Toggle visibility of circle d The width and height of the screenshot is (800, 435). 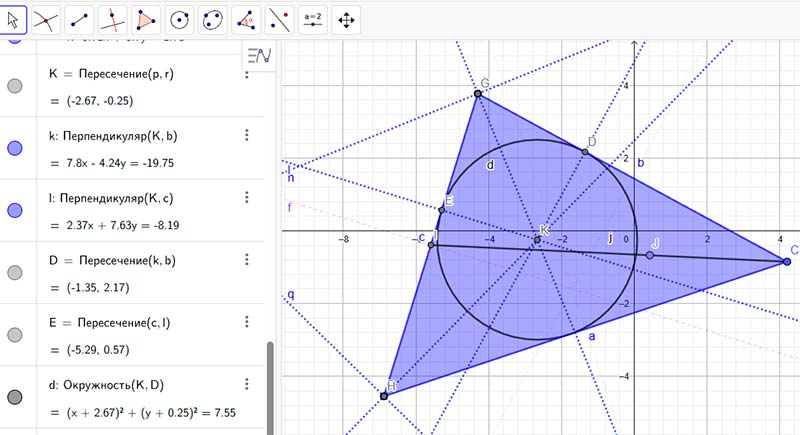point(15,398)
